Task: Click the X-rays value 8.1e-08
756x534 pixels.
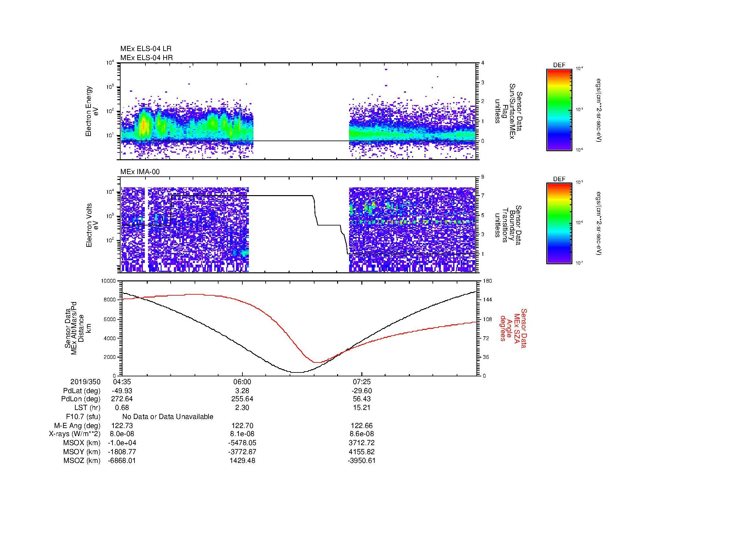Action: pos(242,434)
